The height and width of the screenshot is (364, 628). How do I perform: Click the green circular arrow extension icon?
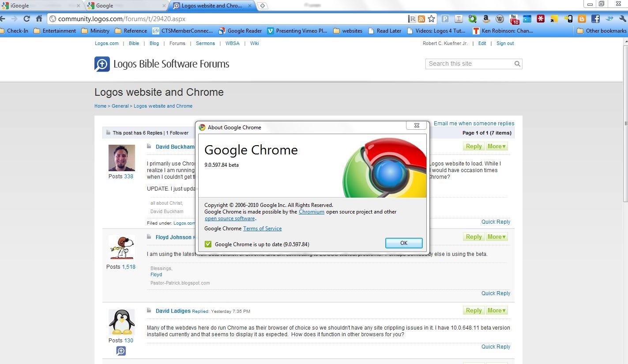click(x=473, y=19)
